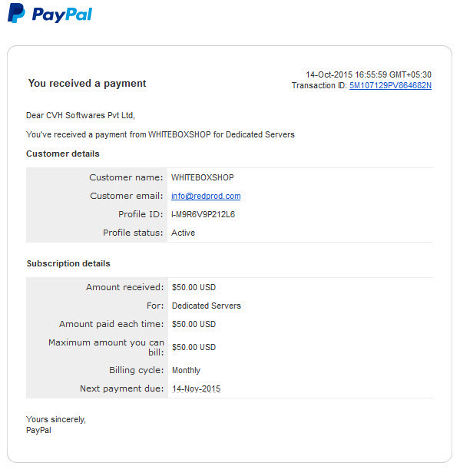Click the Maximum amount you can bill value
This screenshot has width=460, height=476.
(x=194, y=347)
